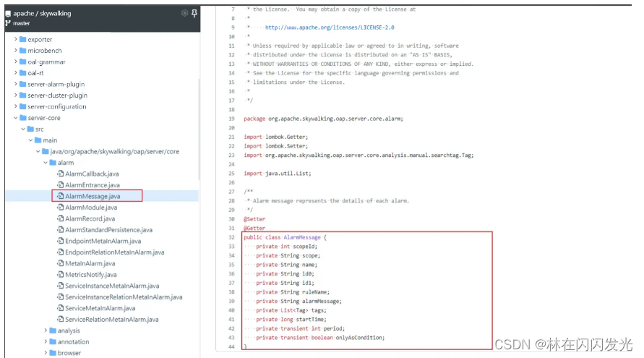The image size is (644, 358).
Task: Click the repository icon beside apache / skywalking
Action: click(x=8, y=14)
